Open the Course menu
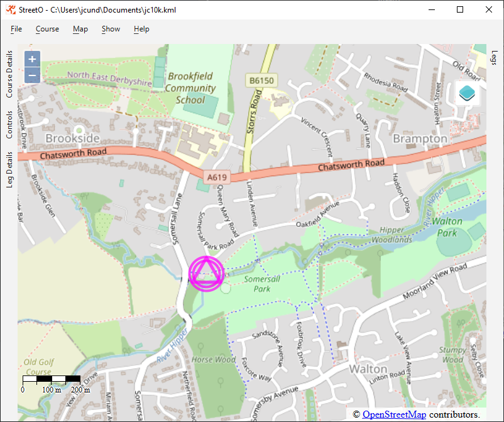Viewport: 504px width, 422px height. [x=47, y=29]
